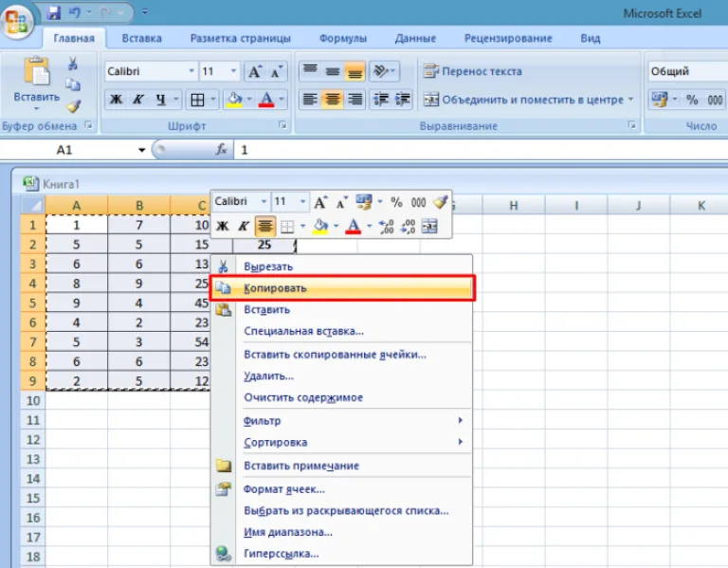
Task: Switch to the Вид tab
Action: (591, 38)
